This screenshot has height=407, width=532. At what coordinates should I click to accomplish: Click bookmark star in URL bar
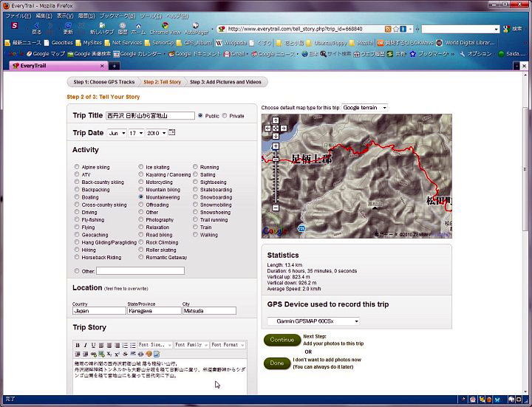point(395,29)
